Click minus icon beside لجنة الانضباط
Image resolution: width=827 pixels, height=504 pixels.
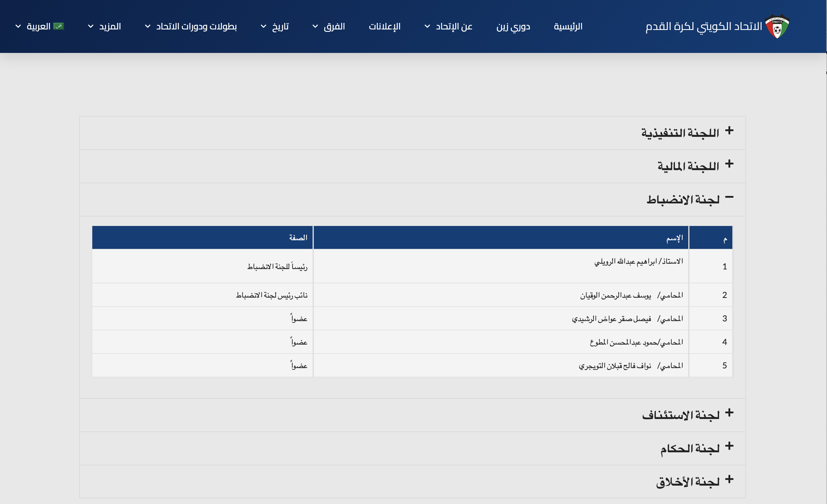[729, 197]
